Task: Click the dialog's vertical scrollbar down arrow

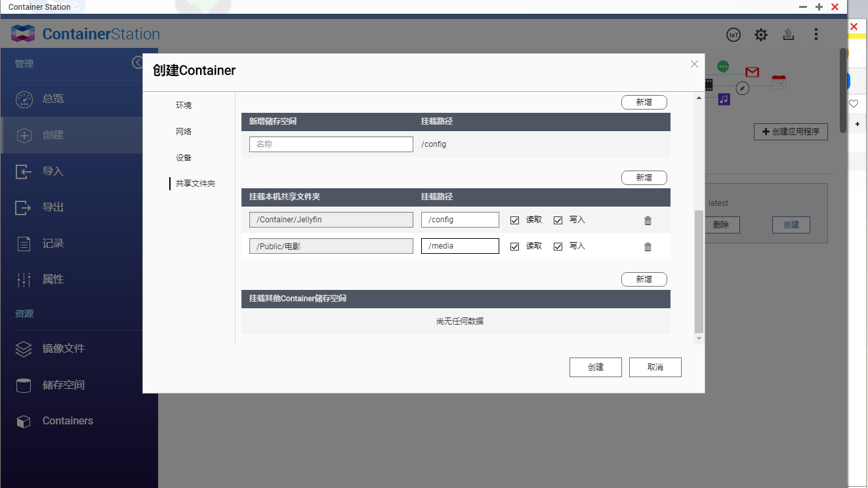Action: 699,338
